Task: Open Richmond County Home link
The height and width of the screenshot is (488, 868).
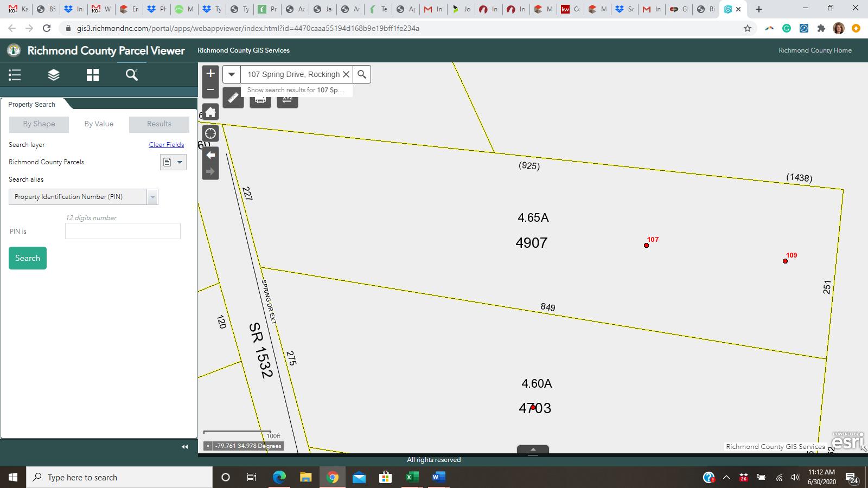Action: tap(815, 50)
